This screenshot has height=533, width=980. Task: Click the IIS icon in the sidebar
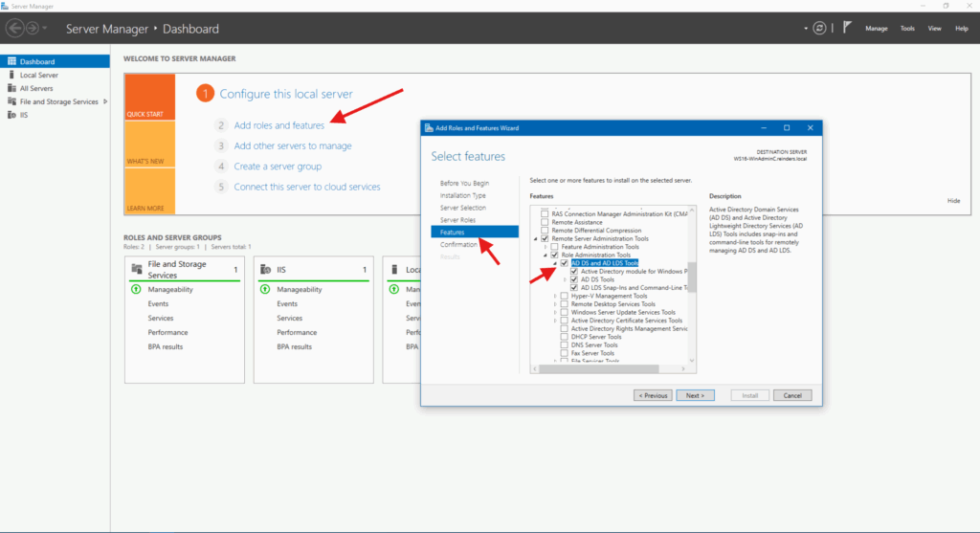tap(11, 115)
